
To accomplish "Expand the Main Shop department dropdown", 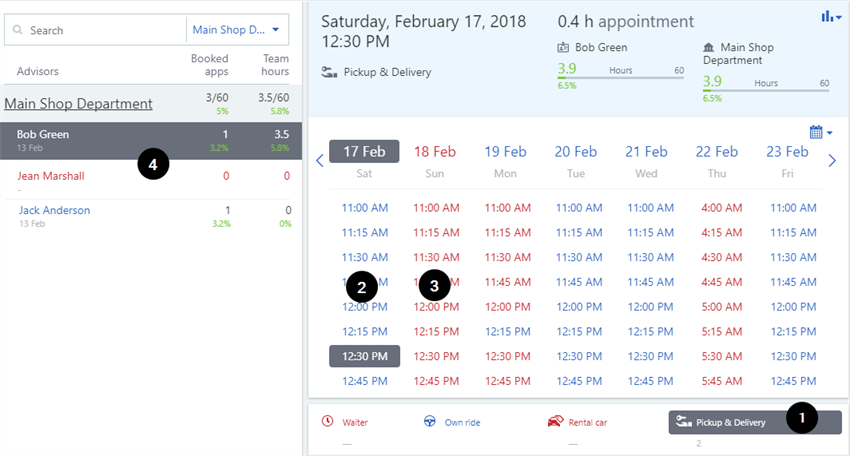I will 238,31.
